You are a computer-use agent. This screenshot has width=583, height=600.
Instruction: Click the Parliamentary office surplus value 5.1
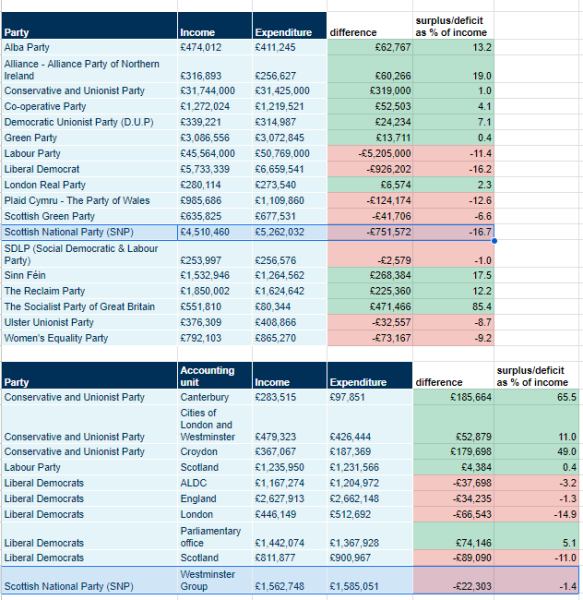click(x=536, y=536)
